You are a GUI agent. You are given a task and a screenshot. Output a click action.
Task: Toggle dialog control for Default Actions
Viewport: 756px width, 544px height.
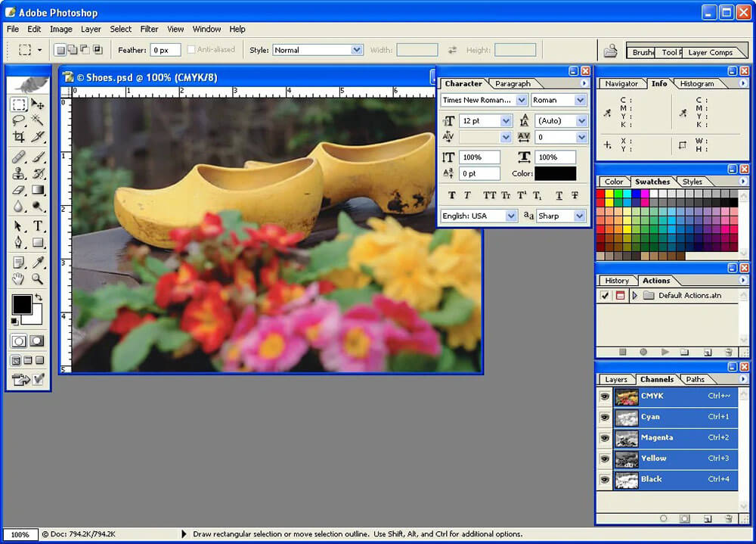pyautogui.click(x=620, y=295)
